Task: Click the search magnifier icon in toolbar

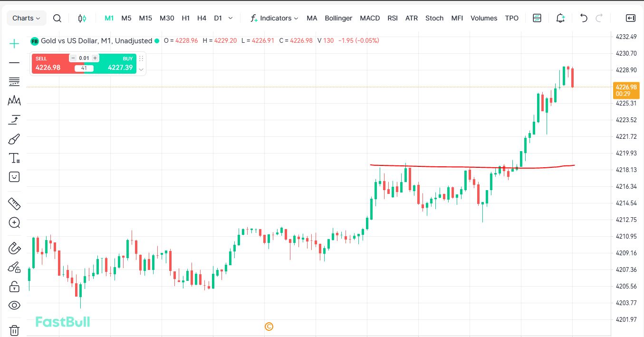Action: (57, 18)
